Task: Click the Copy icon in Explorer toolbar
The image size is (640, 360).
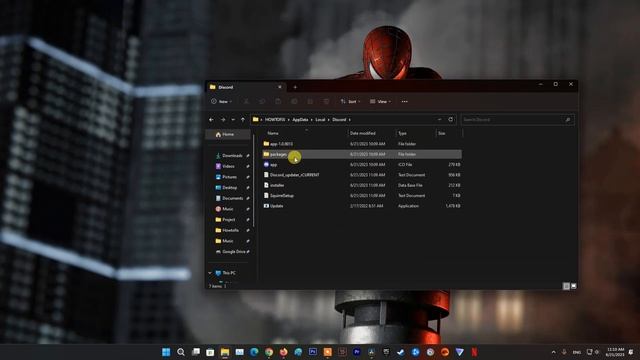Action: [x=262, y=102]
